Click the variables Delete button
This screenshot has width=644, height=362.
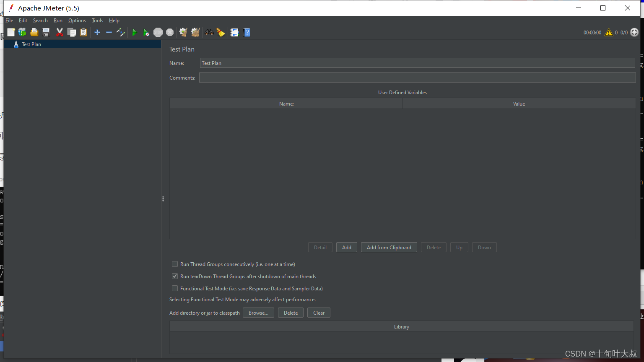[x=434, y=247]
